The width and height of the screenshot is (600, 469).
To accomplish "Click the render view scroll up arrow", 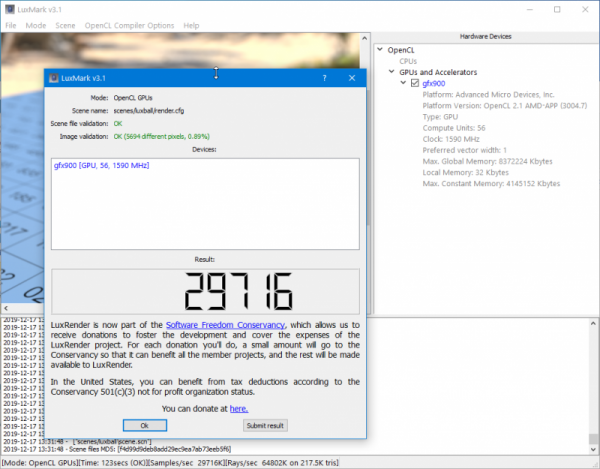I will click(364, 38).
